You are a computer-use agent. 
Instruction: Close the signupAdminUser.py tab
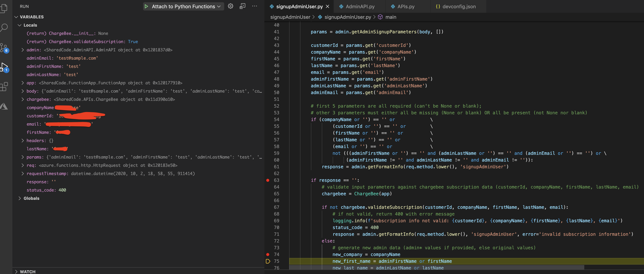pyautogui.click(x=327, y=6)
